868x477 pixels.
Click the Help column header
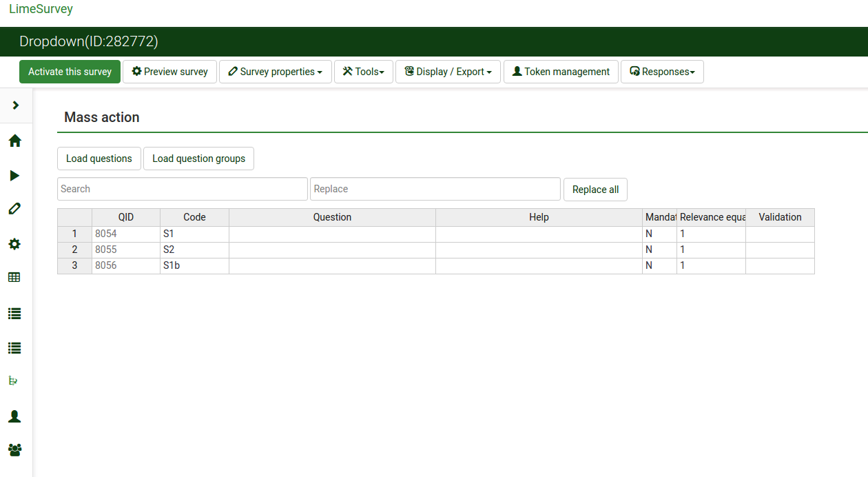click(x=539, y=217)
